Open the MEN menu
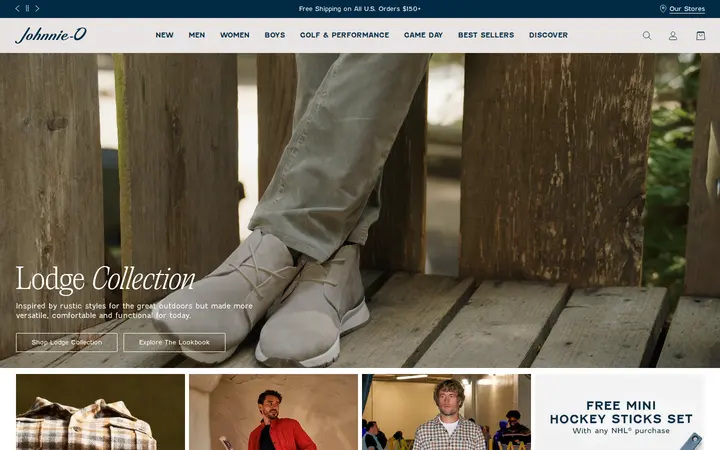The height and width of the screenshot is (450, 720). coord(197,35)
